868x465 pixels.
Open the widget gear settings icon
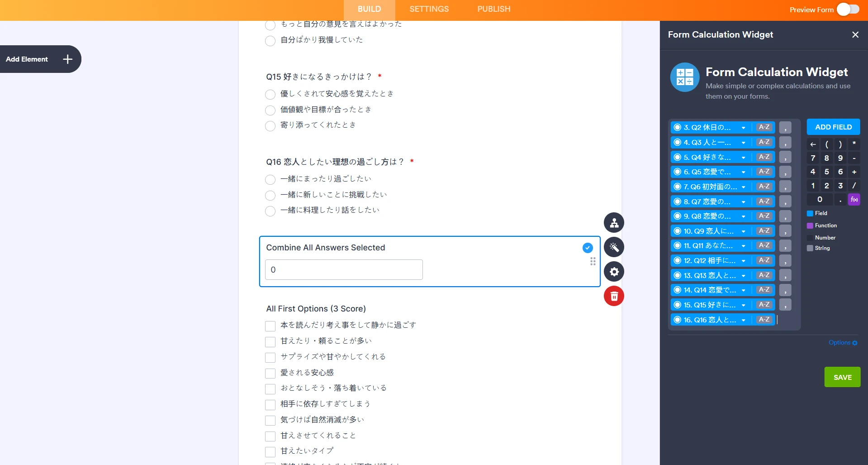pyautogui.click(x=614, y=272)
